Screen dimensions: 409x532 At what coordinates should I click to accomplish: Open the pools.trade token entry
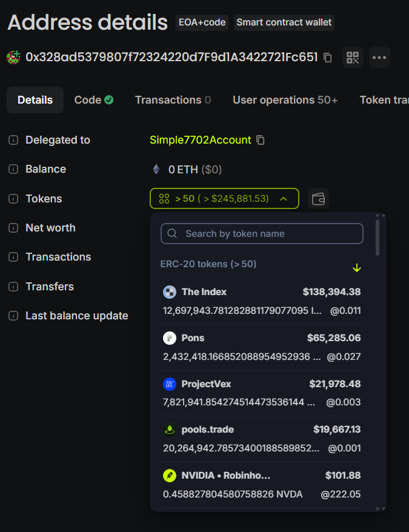click(262, 439)
